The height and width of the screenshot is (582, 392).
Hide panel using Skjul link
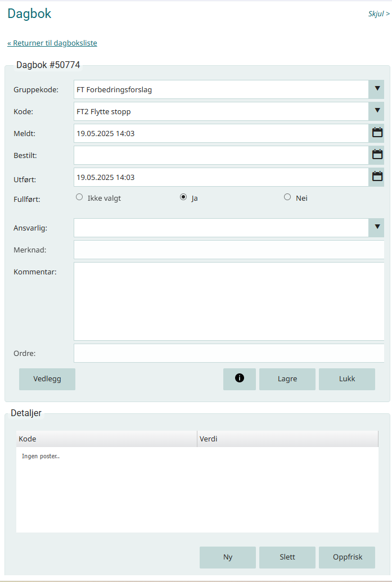pos(379,14)
